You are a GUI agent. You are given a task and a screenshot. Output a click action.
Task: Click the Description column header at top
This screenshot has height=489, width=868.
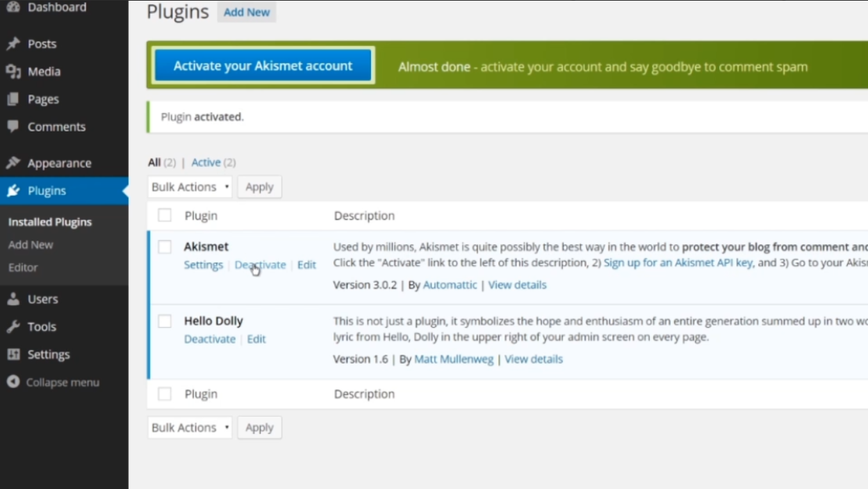click(364, 216)
